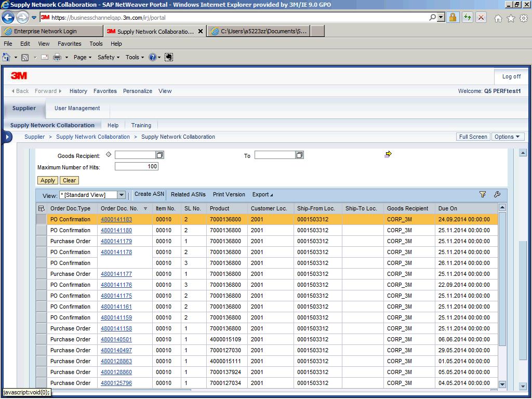Click the table filter funnel icon
The height and width of the screenshot is (399, 532).
click(483, 194)
